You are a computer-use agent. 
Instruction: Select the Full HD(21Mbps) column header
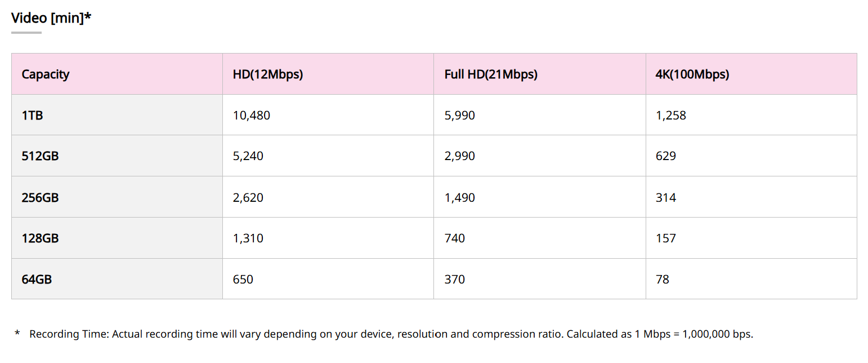tap(491, 74)
